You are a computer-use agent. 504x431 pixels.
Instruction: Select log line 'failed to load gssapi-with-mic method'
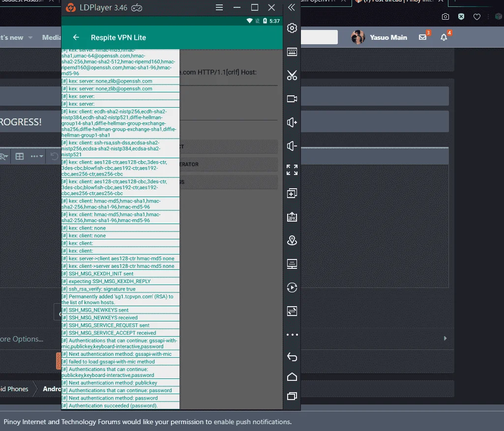[120, 362]
